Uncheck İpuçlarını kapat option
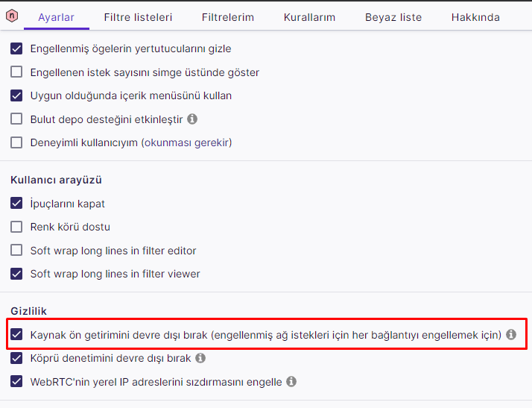Screen dimensions: 532x408 click(16, 204)
